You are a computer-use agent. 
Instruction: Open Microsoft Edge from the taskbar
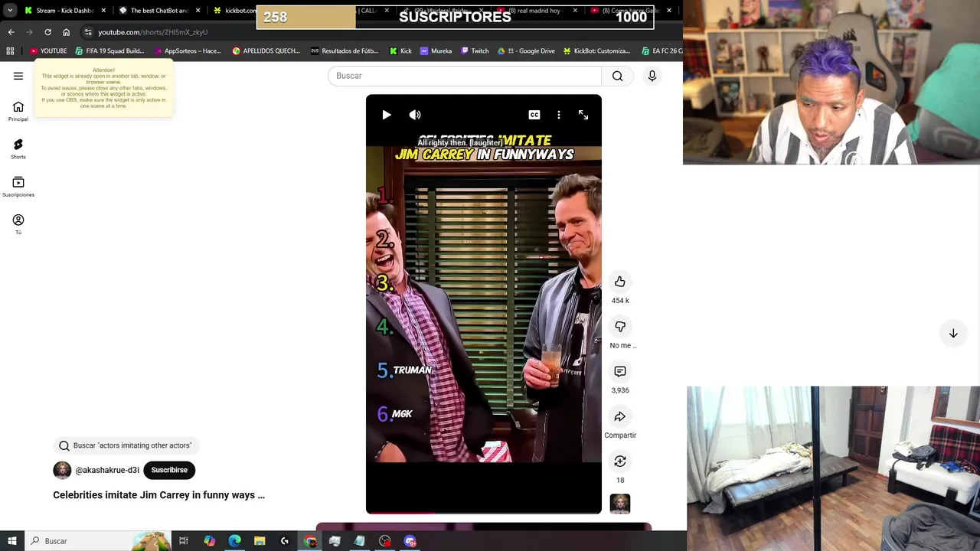234,541
